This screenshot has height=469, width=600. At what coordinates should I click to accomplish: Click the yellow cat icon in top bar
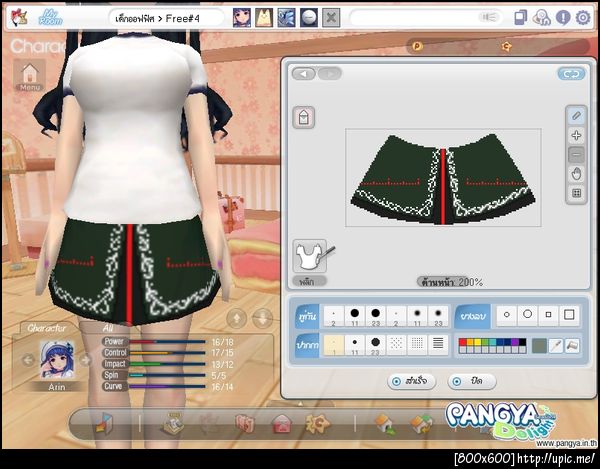(264, 18)
